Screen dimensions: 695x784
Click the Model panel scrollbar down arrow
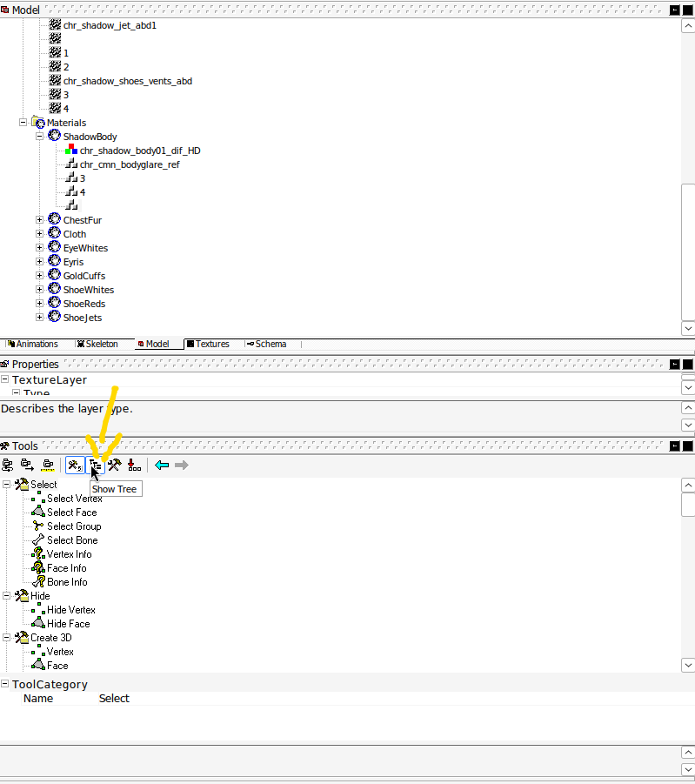687,328
